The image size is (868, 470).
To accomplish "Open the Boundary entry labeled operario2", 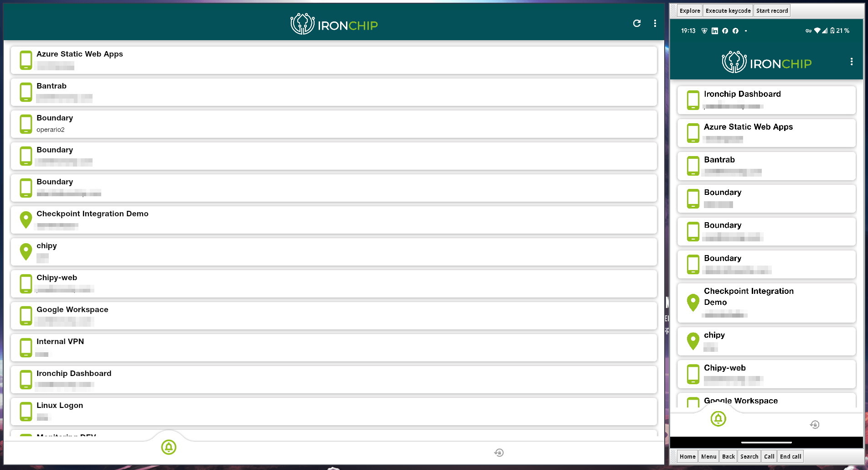I will [x=334, y=124].
